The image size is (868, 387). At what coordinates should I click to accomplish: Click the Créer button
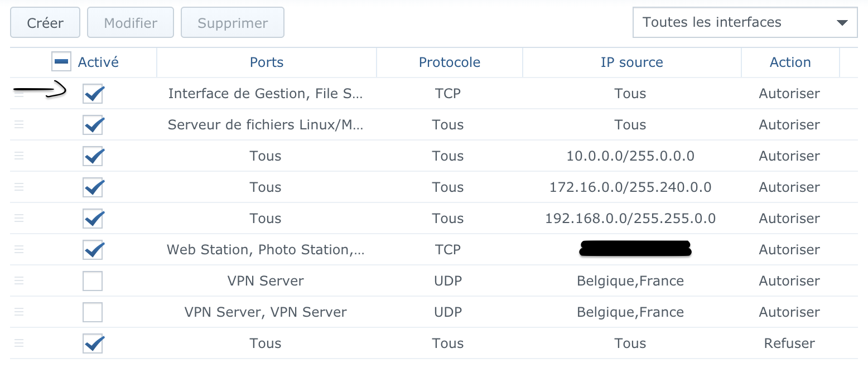click(45, 23)
